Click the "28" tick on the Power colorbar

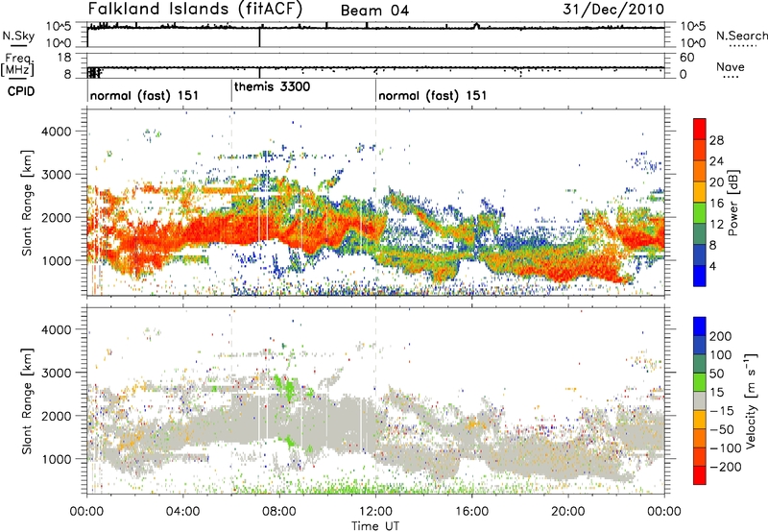click(716, 140)
